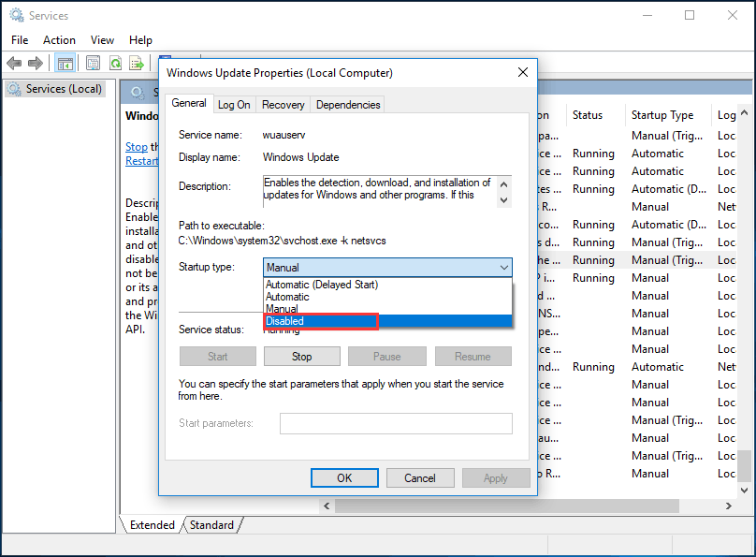Choose the Automatic startup option

pos(387,297)
